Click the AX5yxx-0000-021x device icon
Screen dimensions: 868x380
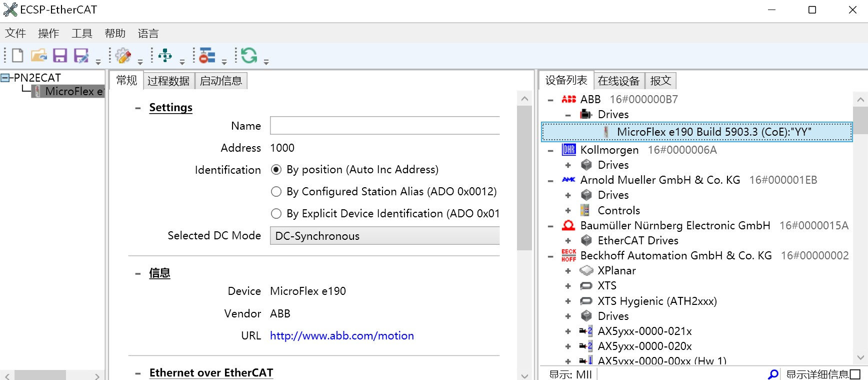586,331
